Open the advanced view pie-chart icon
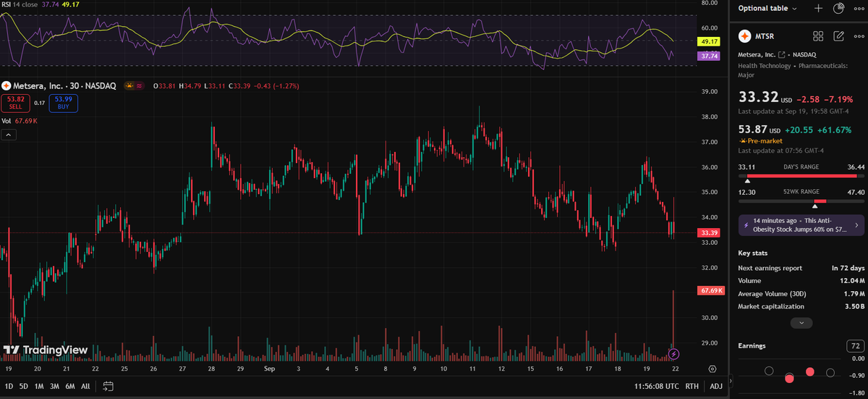Image resolution: width=868 pixels, height=399 pixels. click(839, 9)
